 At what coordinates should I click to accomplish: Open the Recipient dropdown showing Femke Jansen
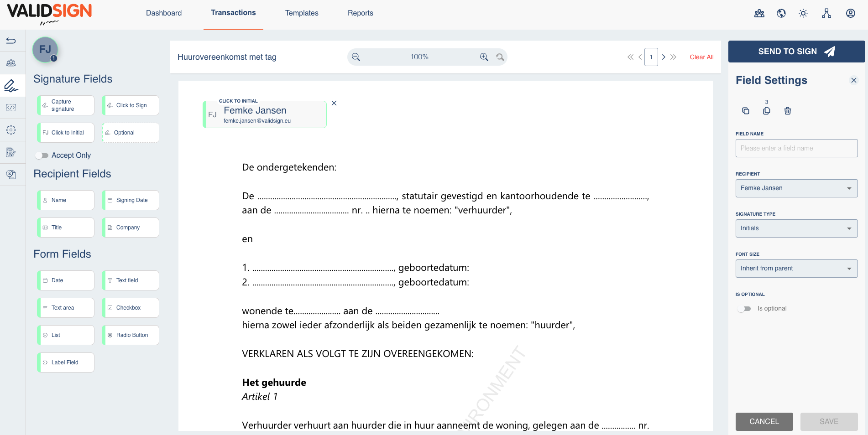796,188
